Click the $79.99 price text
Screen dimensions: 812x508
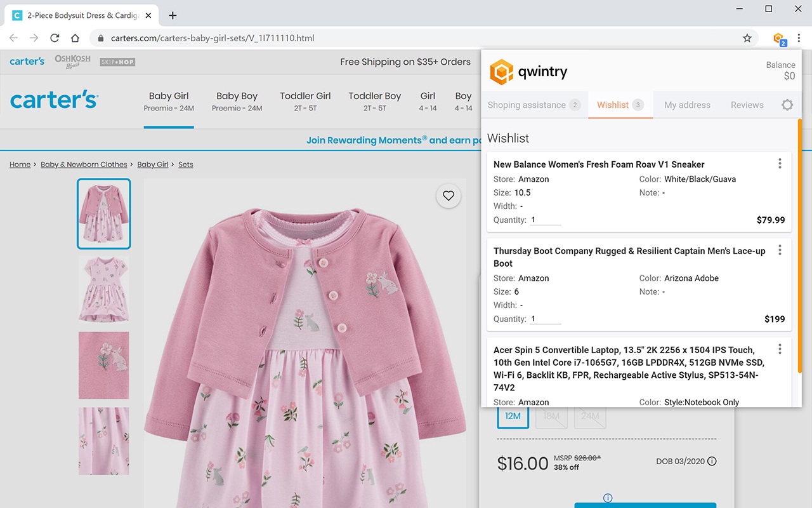[771, 220]
